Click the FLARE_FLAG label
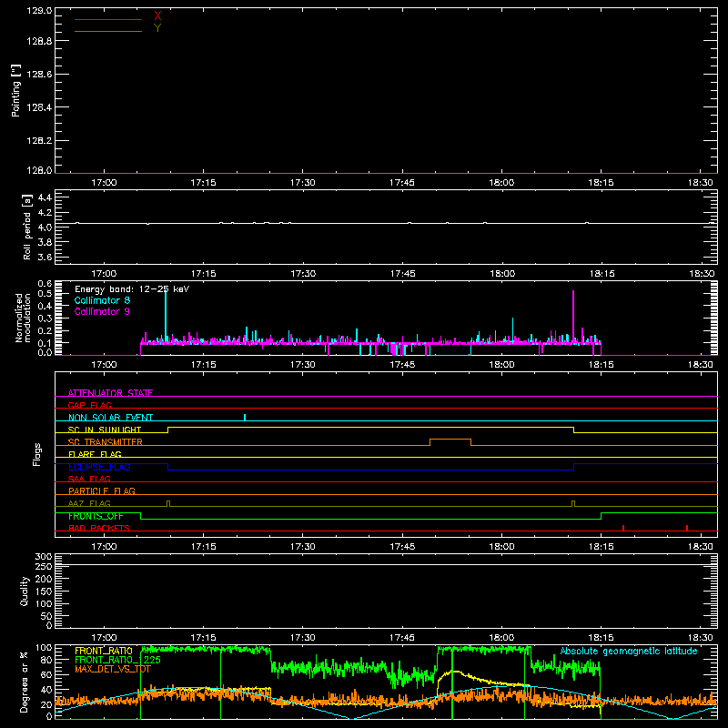Screen dimensions: 728x728 coord(95,454)
